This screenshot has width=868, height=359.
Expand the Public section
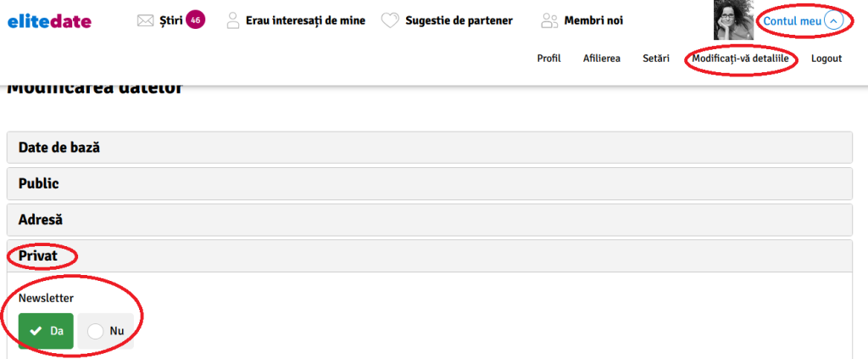pyautogui.click(x=429, y=184)
